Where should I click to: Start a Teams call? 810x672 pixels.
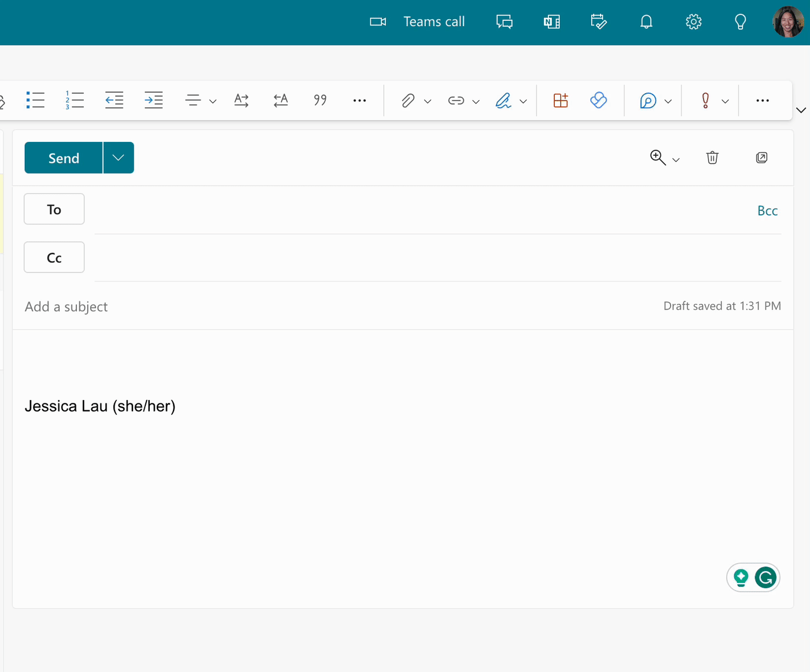click(x=418, y=22)
